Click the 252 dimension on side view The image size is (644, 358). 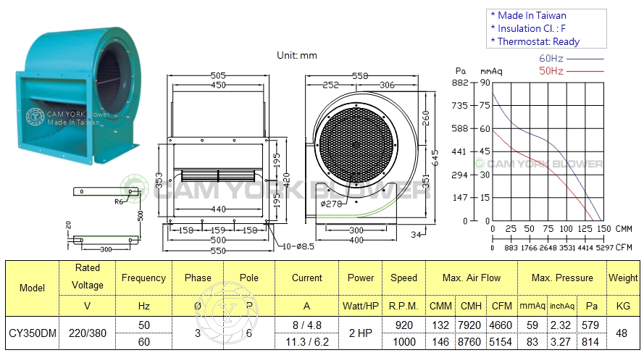click(x=330, y=85)
